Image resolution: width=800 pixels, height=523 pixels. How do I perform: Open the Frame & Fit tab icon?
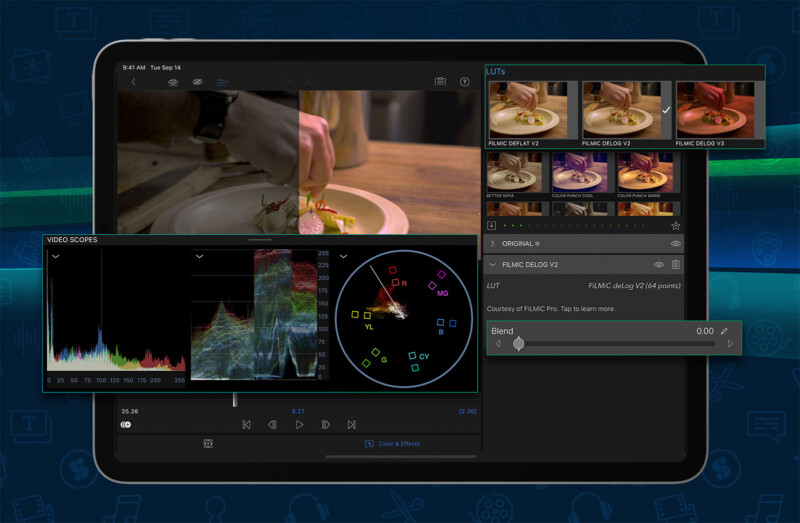[208, 443]
